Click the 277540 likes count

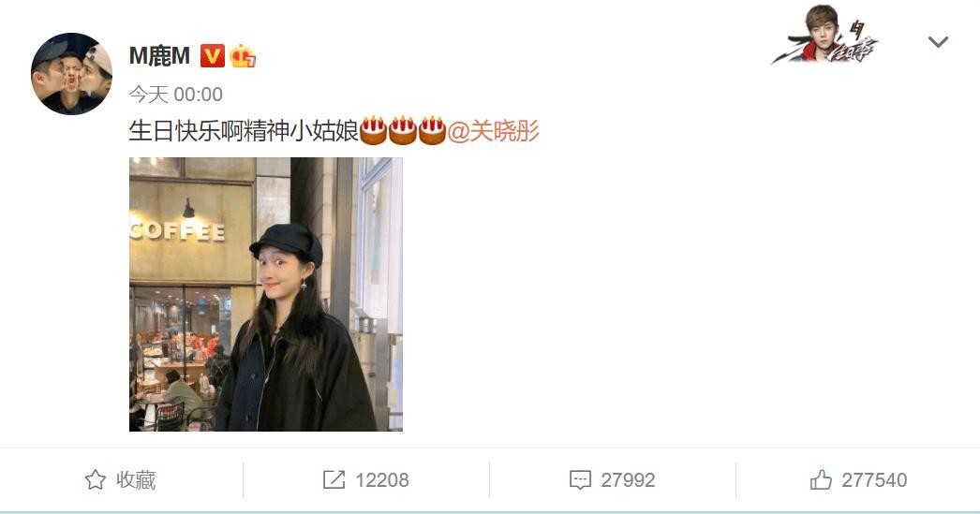874,479
